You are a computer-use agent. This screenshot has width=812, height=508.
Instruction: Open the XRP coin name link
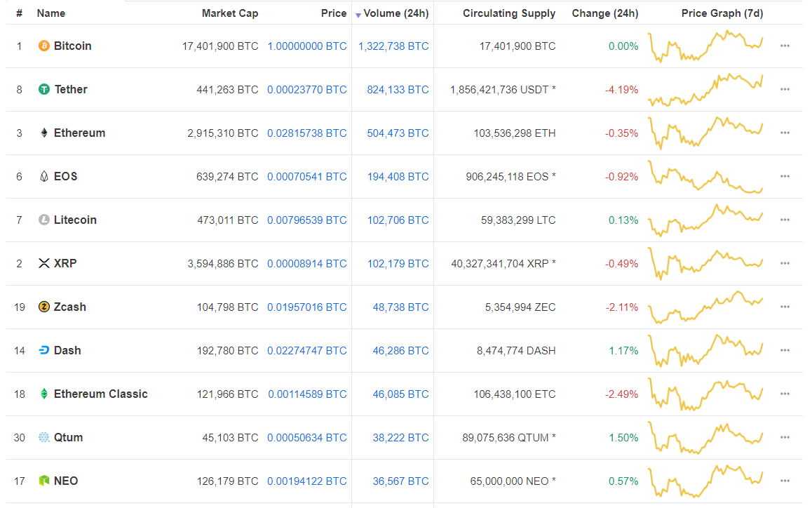65,264
